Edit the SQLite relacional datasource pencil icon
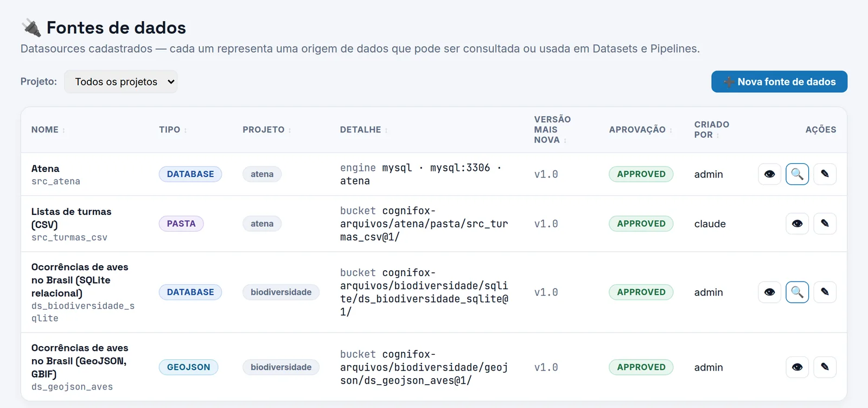 click(825, 292)
